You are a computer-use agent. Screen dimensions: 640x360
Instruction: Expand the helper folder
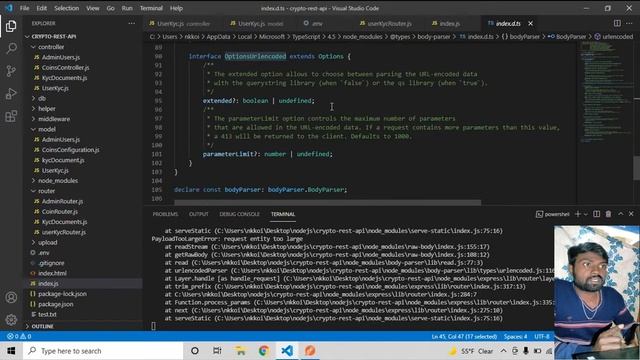click(47, 109)
